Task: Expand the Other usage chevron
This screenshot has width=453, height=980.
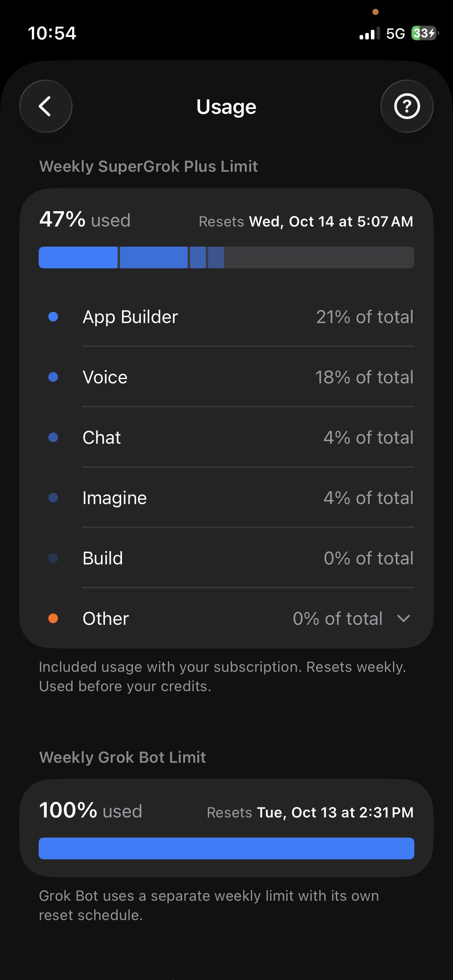Action: point(403,618)
